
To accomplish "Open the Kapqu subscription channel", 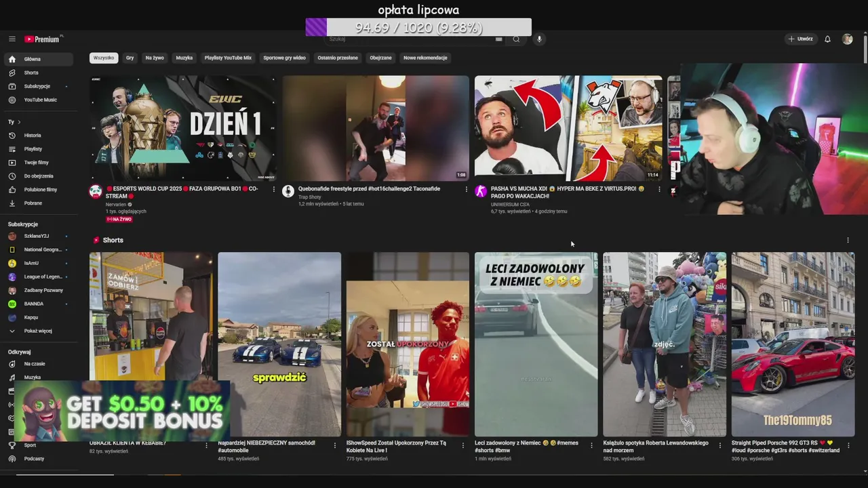I will pyautogui.click(x=38, y=317).
